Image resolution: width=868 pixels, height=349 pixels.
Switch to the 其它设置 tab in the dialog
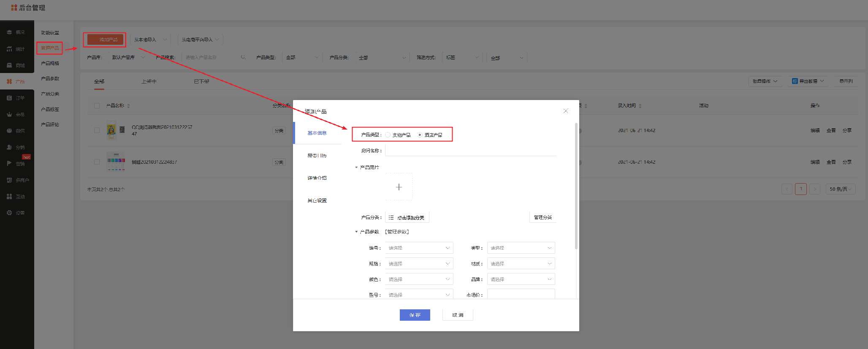pos(317,200)
